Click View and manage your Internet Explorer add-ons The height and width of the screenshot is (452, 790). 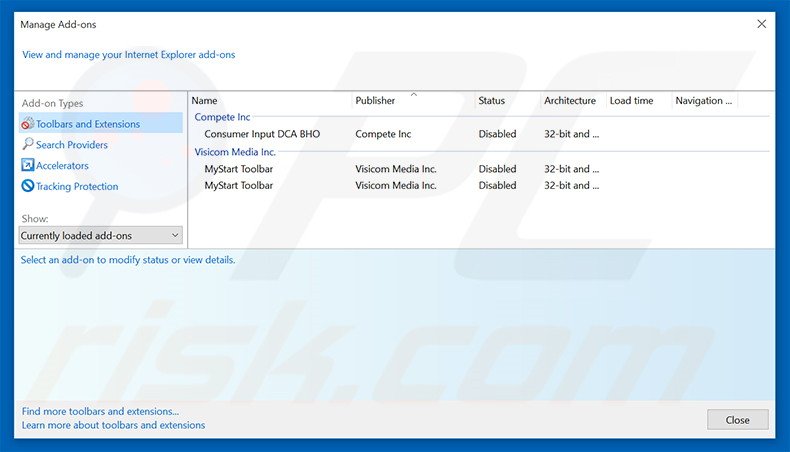(x=128, y=54)
